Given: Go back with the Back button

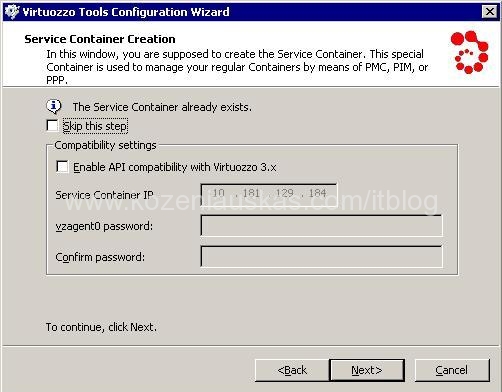Looking at the screenshot, I should coord(292,370).
